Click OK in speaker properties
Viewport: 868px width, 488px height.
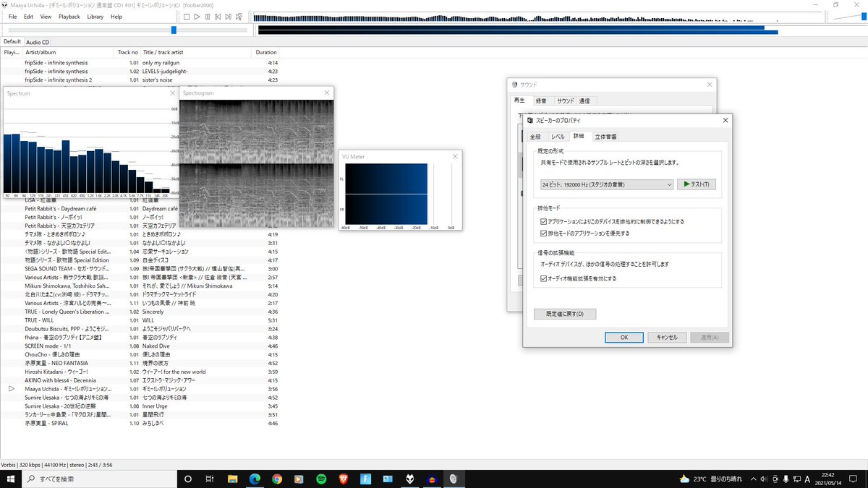tap(624, 338)
